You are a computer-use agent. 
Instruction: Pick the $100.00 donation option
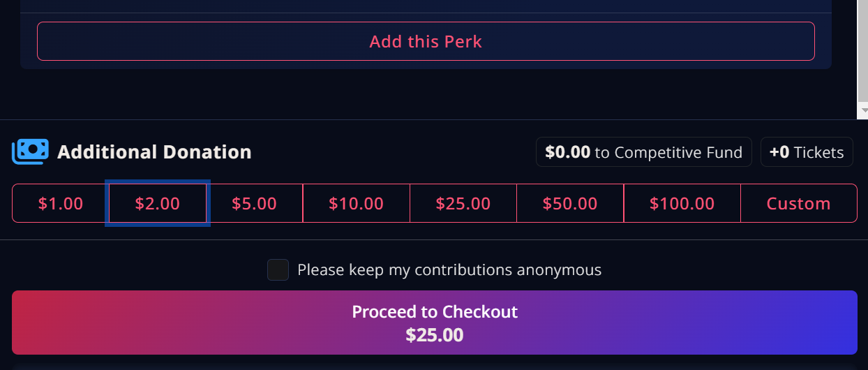(x=682, y=203)
